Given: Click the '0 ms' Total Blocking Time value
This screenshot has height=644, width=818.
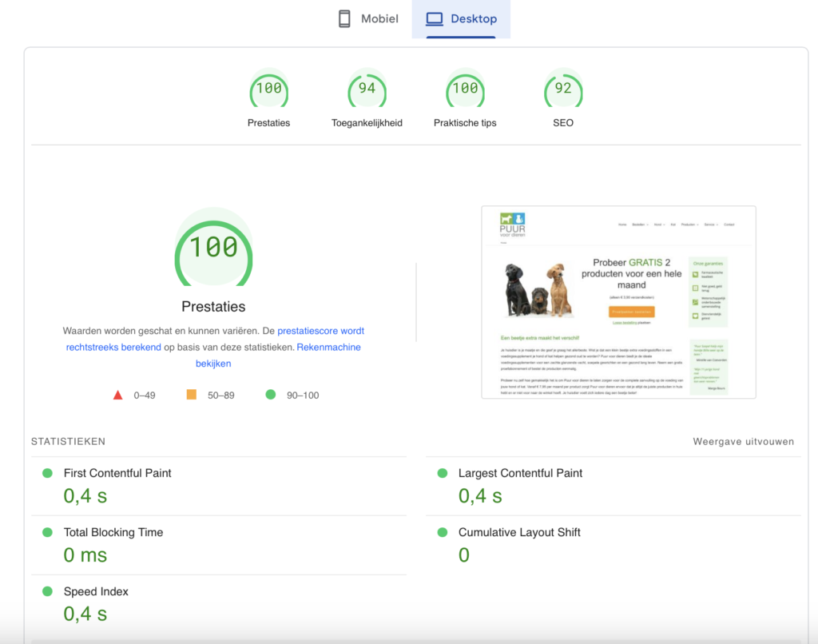Looking at the screenshot, I should 85,555.
